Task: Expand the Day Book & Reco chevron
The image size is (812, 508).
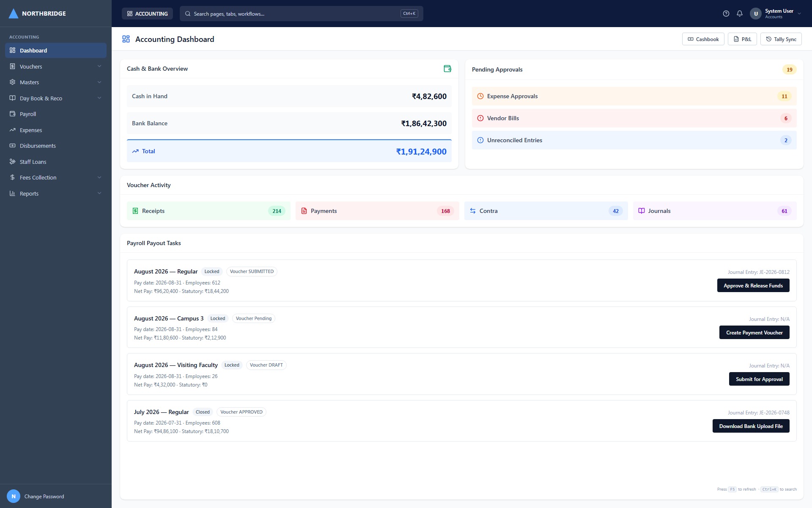Action: [99, 98]
